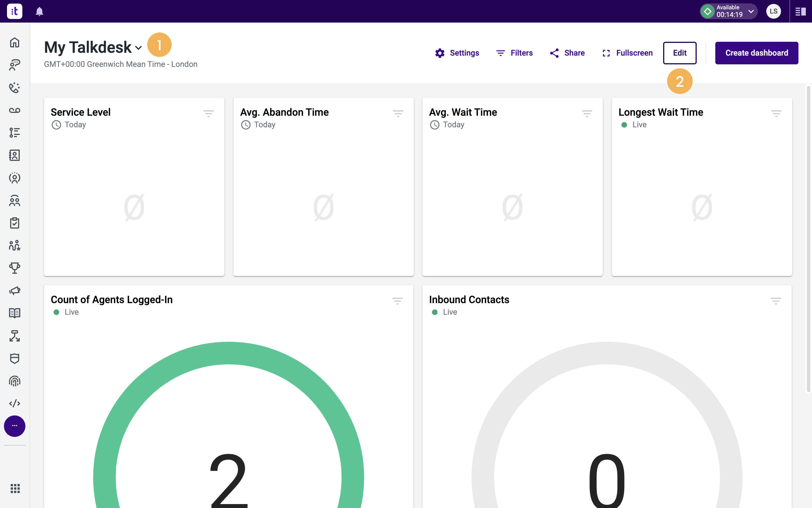The image size is (812, 508).
Task: Open the trophy sidebar icon
Action: point(14,268)
